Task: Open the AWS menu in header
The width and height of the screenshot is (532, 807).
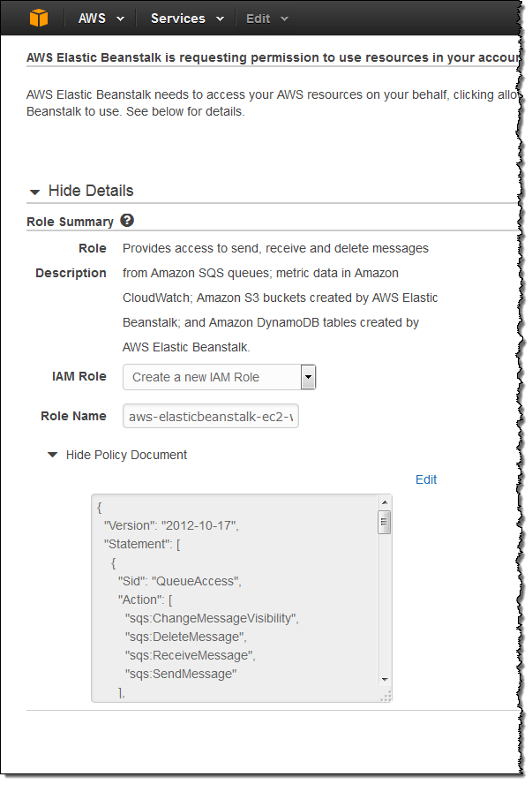Action: pyautogui.click(x=101, y=19)
